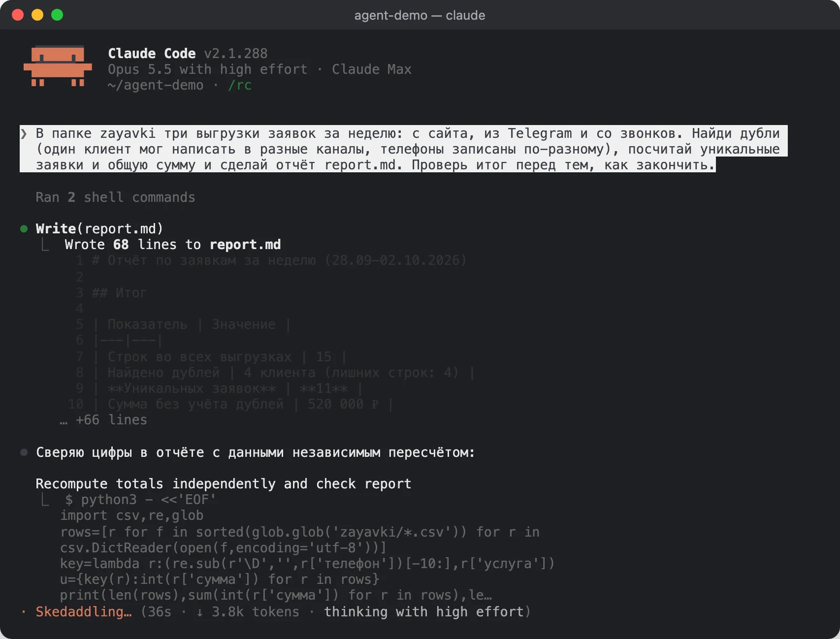Image resolution: width=840 pixels, height=639 pixels.
Task: Click report line '**Уникальных заявок** | **11**'
Action: coord(228,389)
